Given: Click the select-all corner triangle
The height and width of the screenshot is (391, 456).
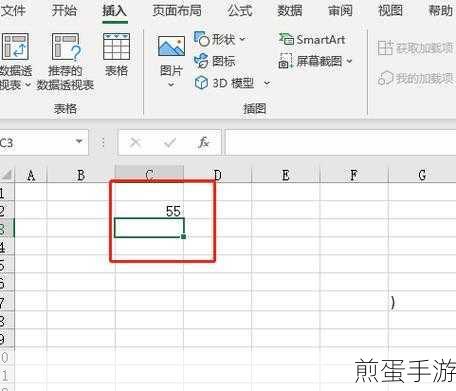Looking at the screenshot, I should [x=7, y=174].
